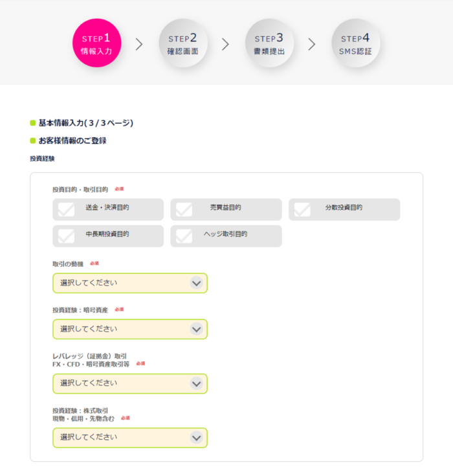This screenshot has height=476, width=453.
Task: Select the 中長期投資目的 checkbox
Action: coord(108,236)
